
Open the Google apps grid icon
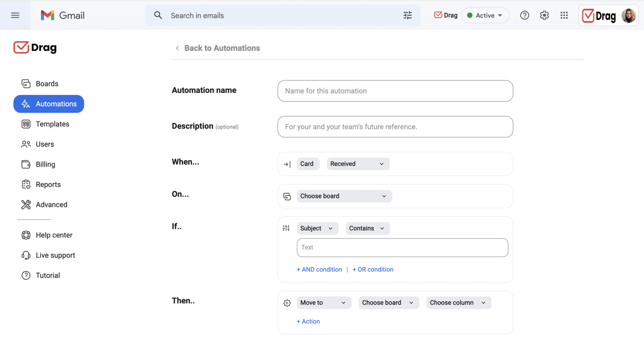click(564, 15)
